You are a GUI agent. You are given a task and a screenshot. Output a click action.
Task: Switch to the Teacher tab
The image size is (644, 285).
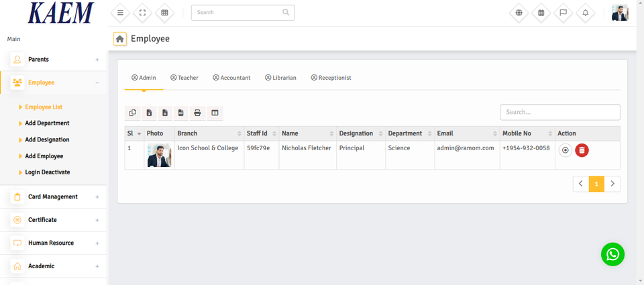(184, 78)
